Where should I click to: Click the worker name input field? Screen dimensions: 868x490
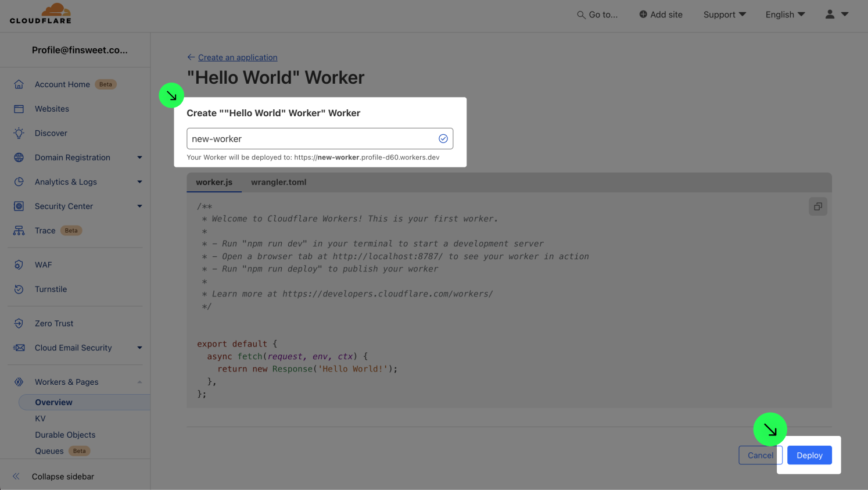pyautogui.click(x=320, y=138)
